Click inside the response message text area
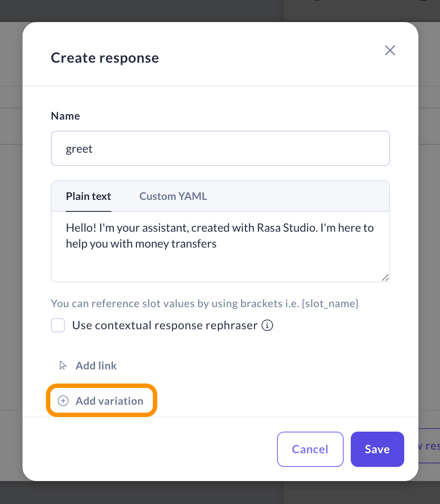This screenshot has width=440, height=504. [220, 258]
